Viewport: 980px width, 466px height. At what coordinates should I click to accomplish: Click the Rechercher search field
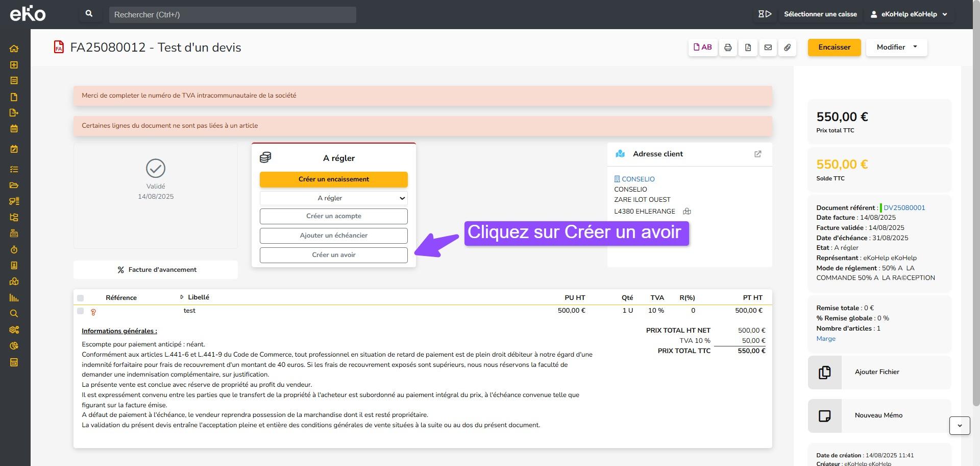coord(232,15)
